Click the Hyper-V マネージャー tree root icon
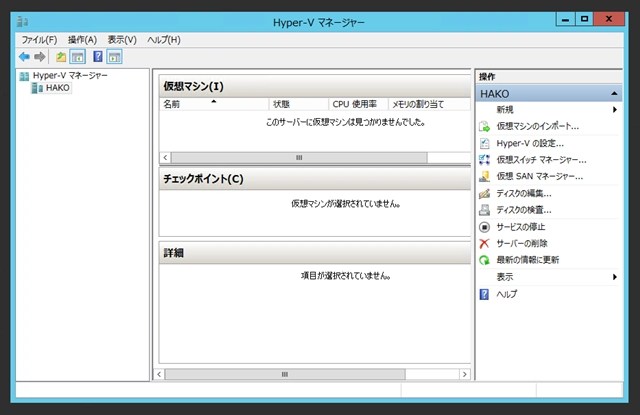The height and width of the screenshot is (415, 640). tap(24, 76)
